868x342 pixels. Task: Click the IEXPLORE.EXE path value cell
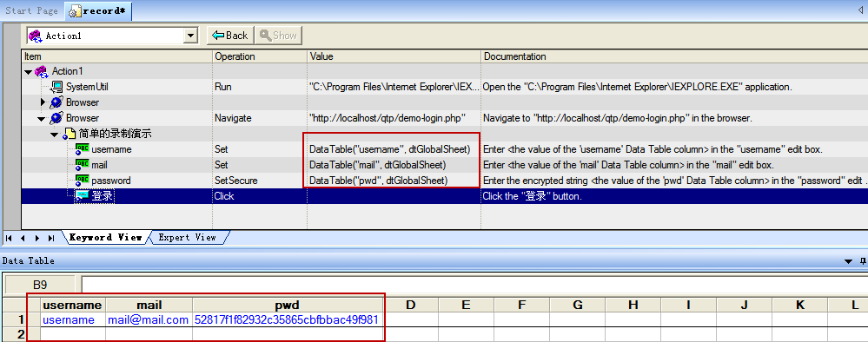[394, 87]
